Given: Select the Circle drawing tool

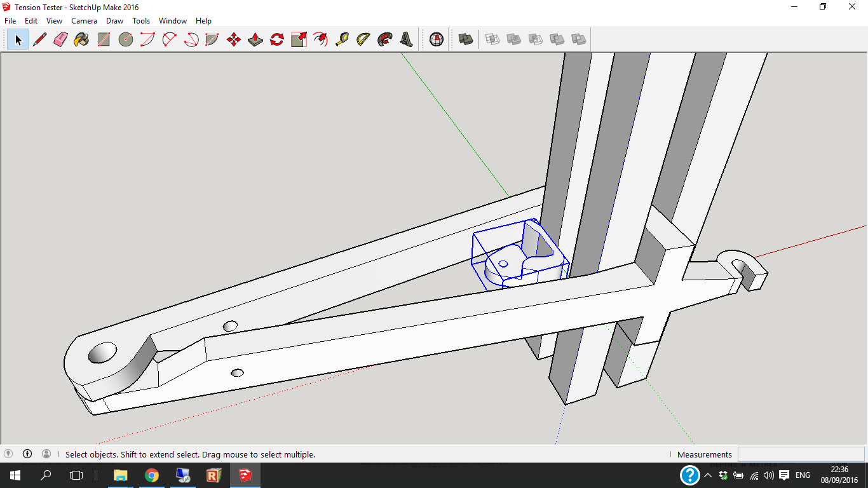Looking at the screenshot, I should point(126,39).
